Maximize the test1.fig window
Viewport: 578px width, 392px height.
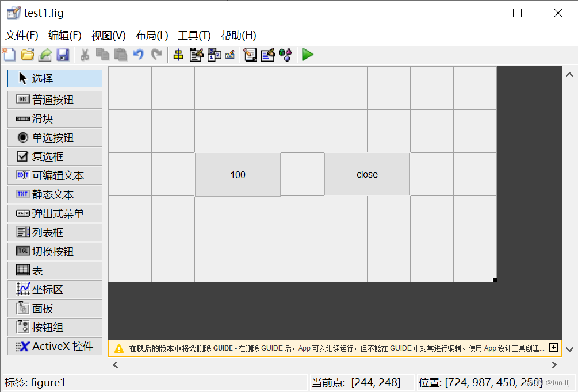517,13
